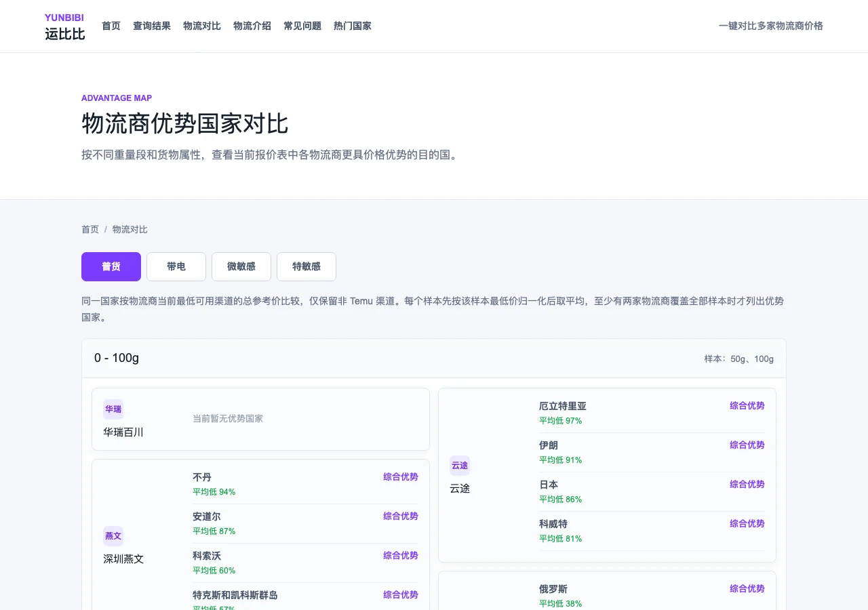The height and width of the screenshot is (610, 868).
Task: Click 综合优势 tag in the 俄罗斯 row
Action: click(x=747, y=588)
